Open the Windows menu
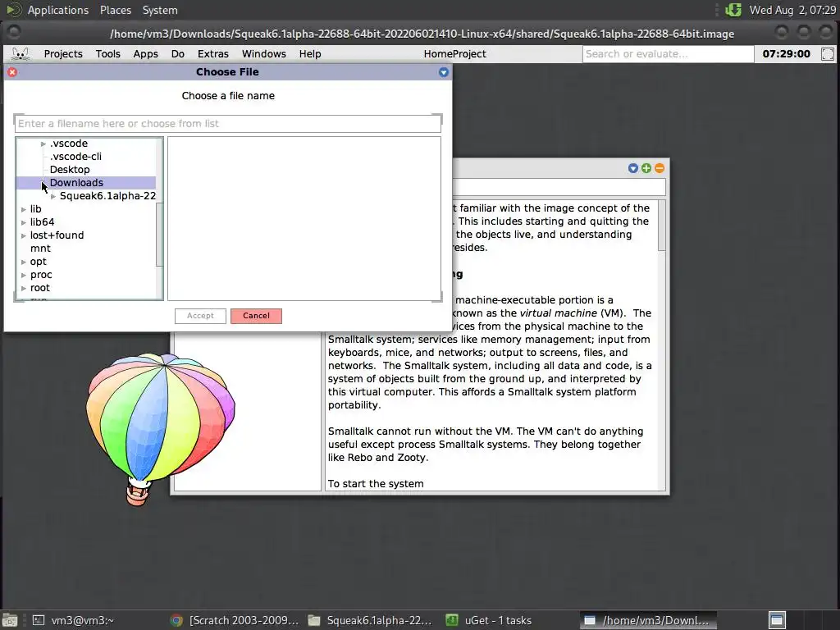Screen dimensions: 840x630 point(264,54)
